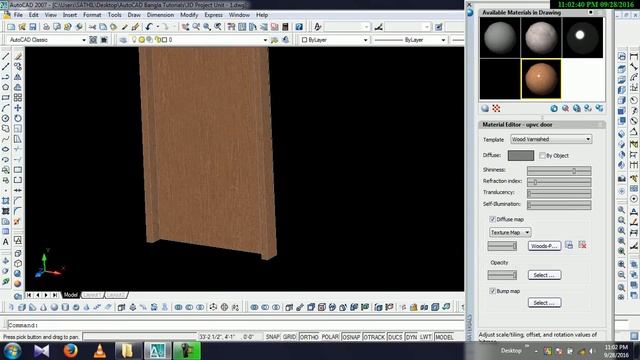This screenshot has height=360, width=640.
Task: Open Firefox from the Windows taskbar
Action: tap(71, 351)
